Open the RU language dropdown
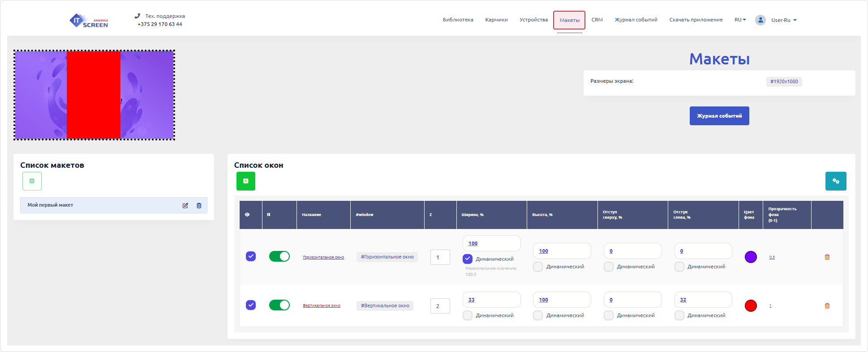 click(740, 20)
